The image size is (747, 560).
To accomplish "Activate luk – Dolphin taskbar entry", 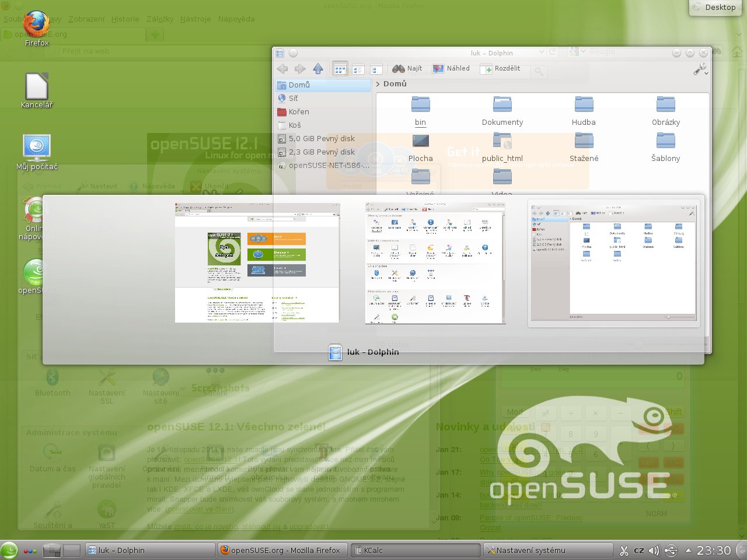I will 150,550.
